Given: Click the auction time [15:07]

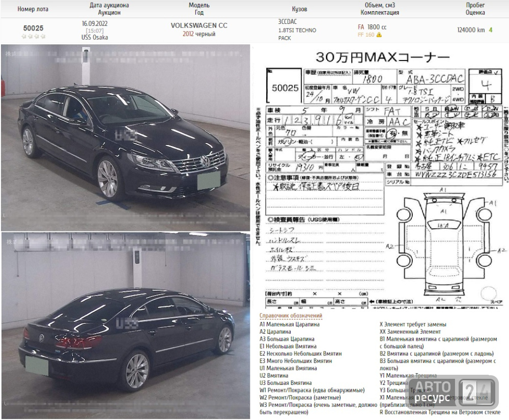Looking at the screenshot, I should pyautogui.click(x=95, y=31).
